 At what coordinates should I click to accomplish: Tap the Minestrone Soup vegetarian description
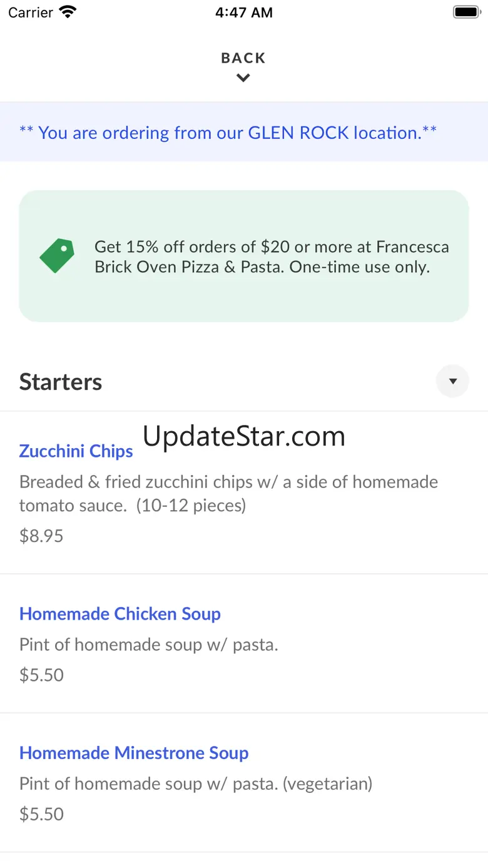196,783
